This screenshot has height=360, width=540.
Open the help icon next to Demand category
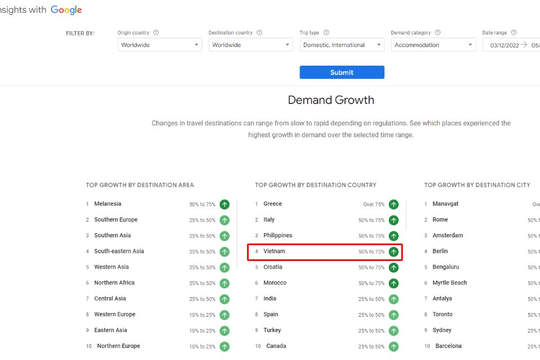438,32
